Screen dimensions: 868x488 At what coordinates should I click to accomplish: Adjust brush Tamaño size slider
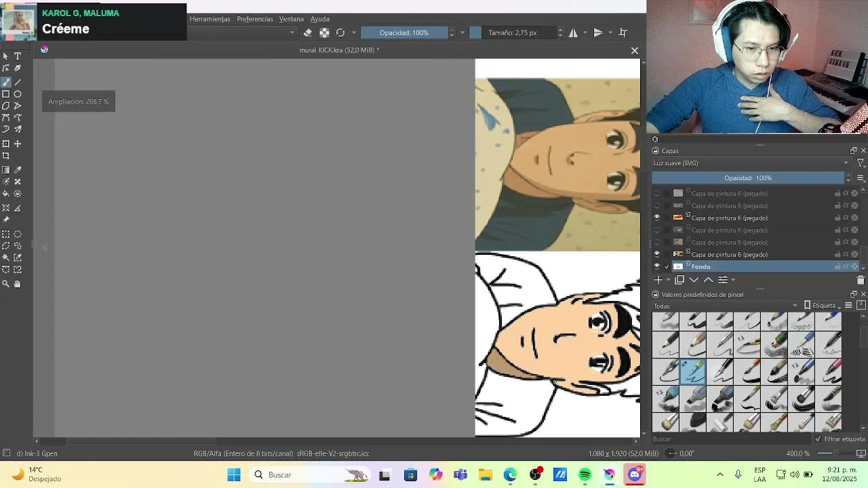tap(513, 33)
